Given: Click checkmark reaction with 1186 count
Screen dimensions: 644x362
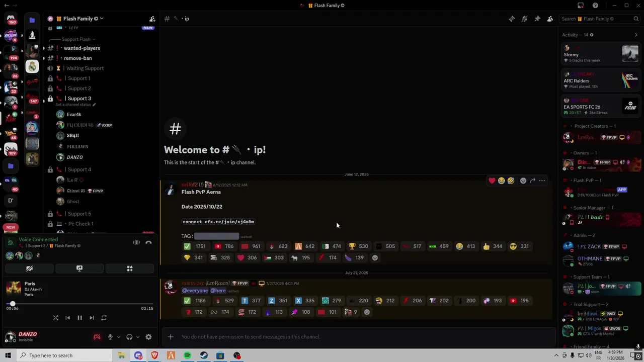Looking at the screenshot, I should pos(195,301).
